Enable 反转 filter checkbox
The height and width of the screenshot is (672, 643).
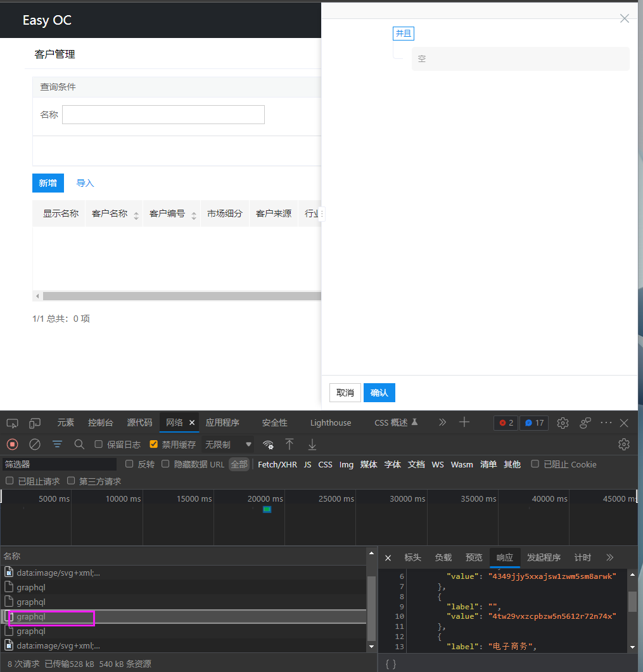tap(129, 464)
